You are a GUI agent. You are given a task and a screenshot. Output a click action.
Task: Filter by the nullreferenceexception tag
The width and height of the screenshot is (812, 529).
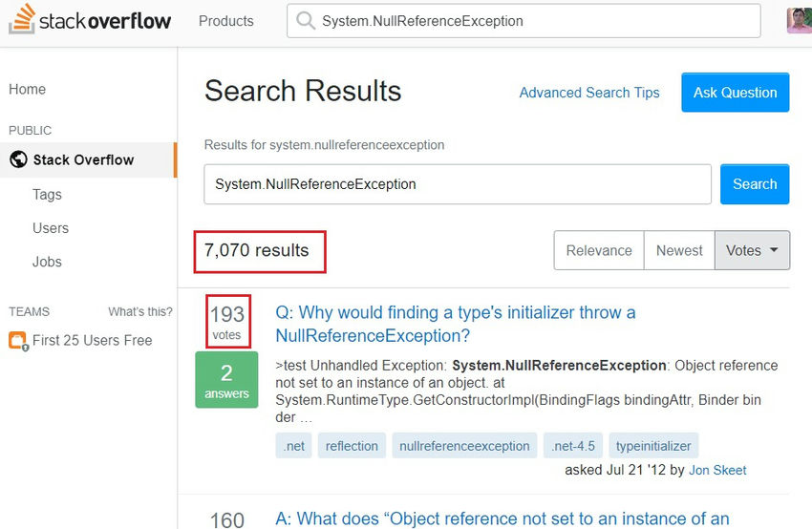tap(464, 446)
